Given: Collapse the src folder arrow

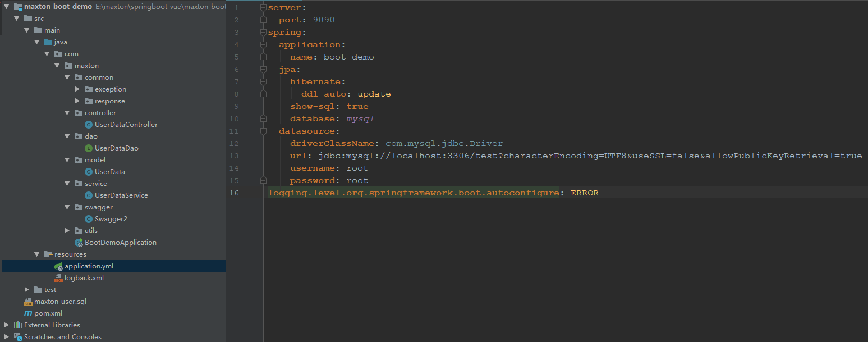Looking at the screenshot, I should coord(16,19).
